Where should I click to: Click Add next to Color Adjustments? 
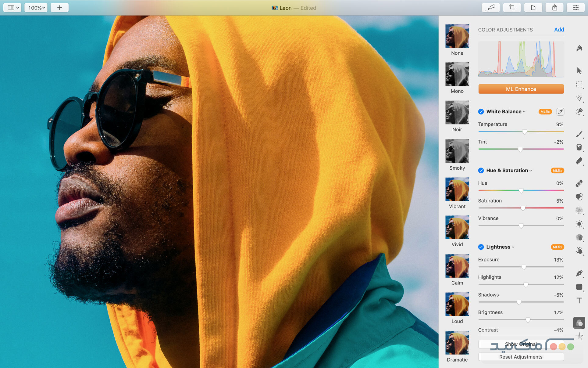tap(559, 30)
